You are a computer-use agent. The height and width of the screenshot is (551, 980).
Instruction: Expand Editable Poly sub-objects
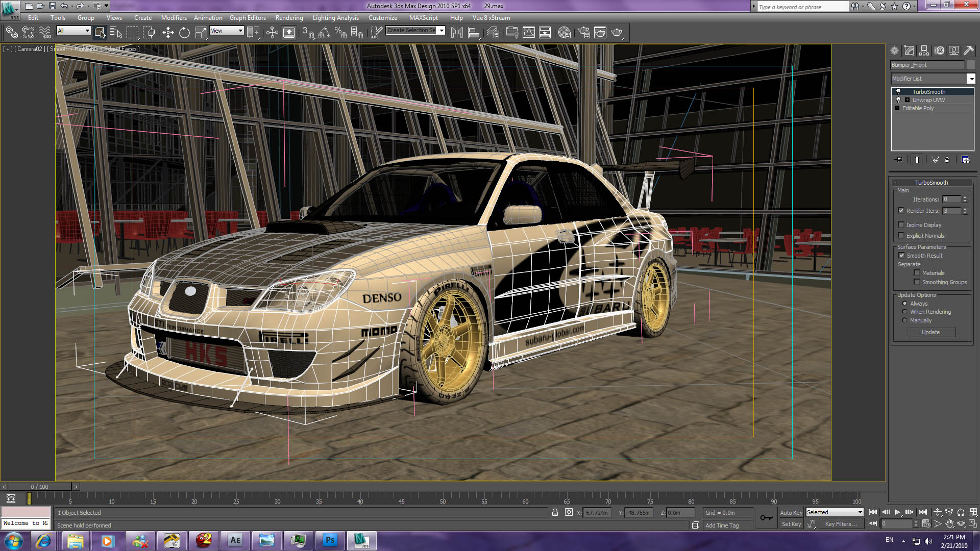pyautogui.click(x=897, y=108)
